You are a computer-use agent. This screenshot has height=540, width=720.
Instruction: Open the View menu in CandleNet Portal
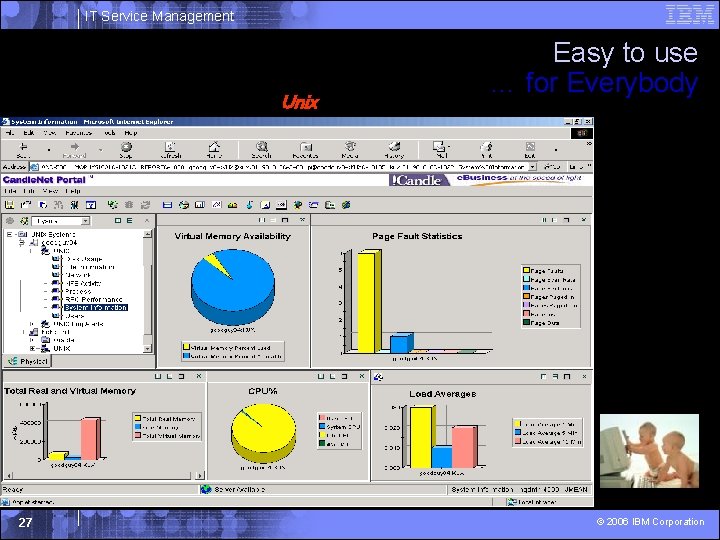click(x=50, y=191)
